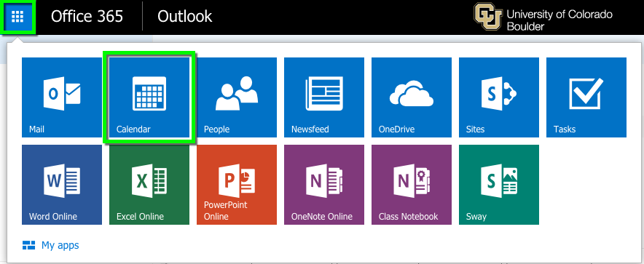Open the Sway tile
This screenshot has width=644, height=264.
point(499,185)
